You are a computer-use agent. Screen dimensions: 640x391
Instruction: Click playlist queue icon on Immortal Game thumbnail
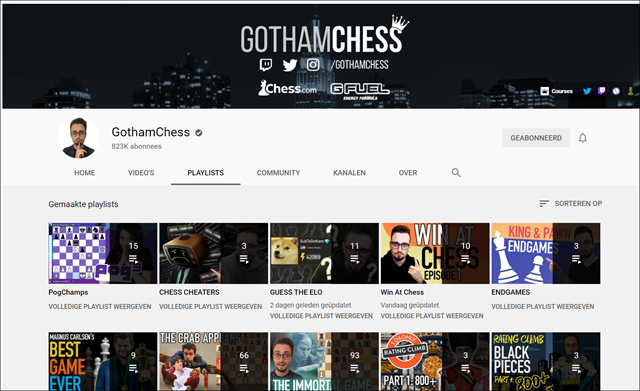tap(354, 368)
